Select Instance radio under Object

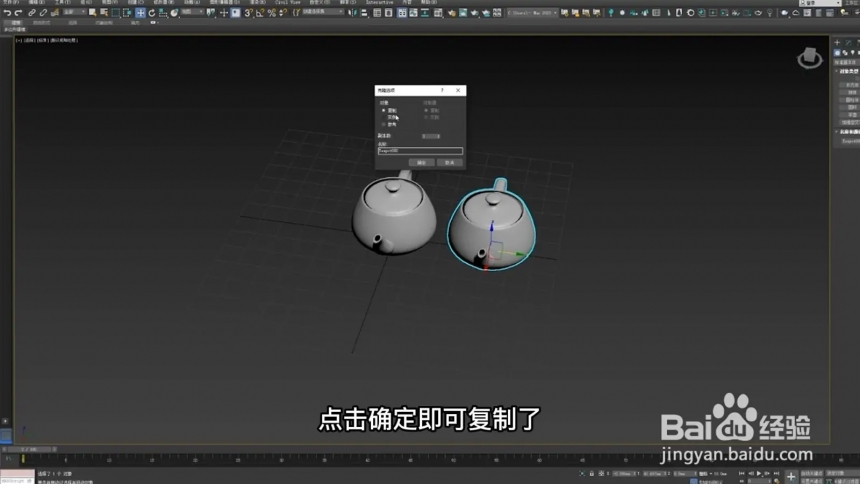383,117
